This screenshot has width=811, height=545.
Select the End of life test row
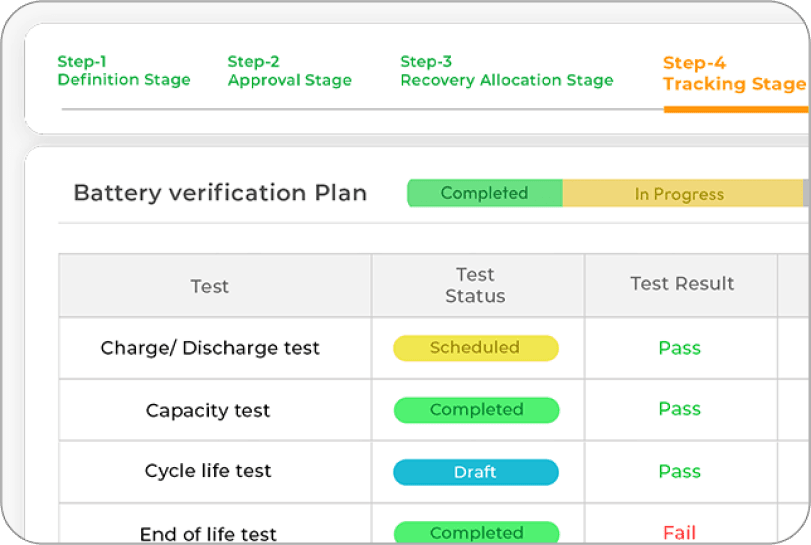point(208,534)
